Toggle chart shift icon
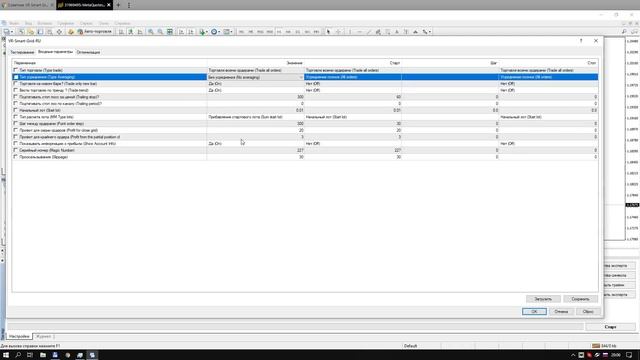Viewport: 640px width, 360px height. (x=191, y=32)
